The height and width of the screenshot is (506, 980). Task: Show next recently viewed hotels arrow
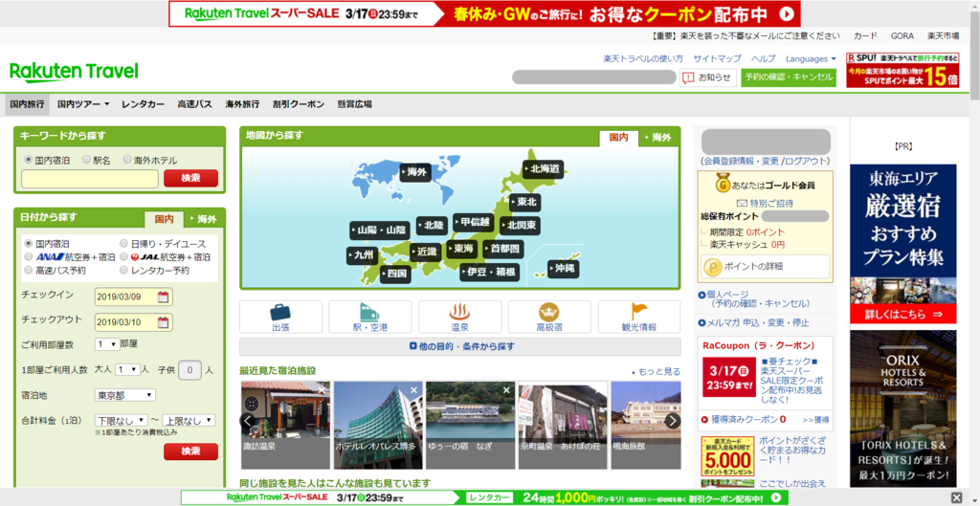(x=673, y=421)
